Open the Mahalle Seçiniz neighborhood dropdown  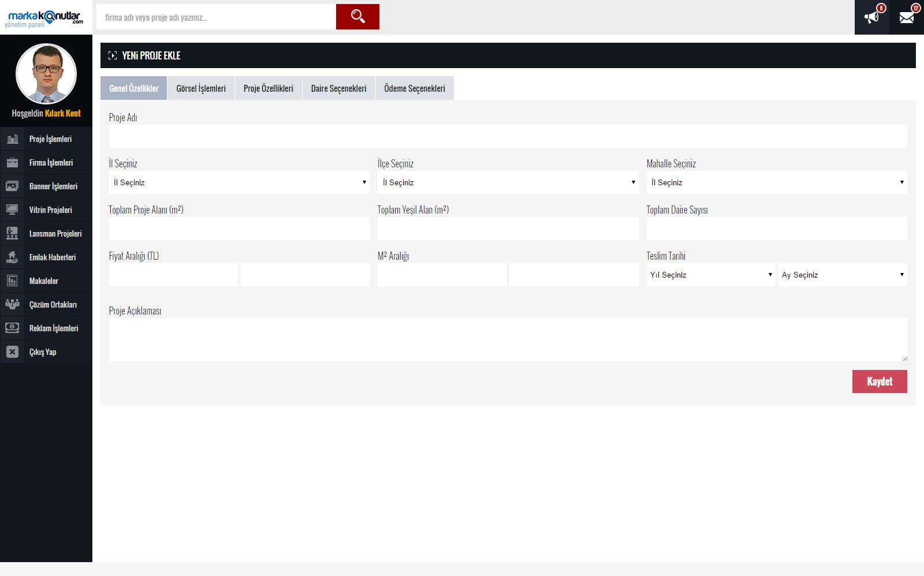[776, 182]
